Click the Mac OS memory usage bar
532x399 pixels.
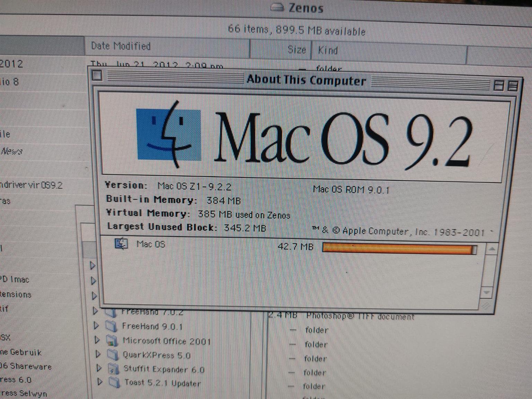[x=399, y=248]
